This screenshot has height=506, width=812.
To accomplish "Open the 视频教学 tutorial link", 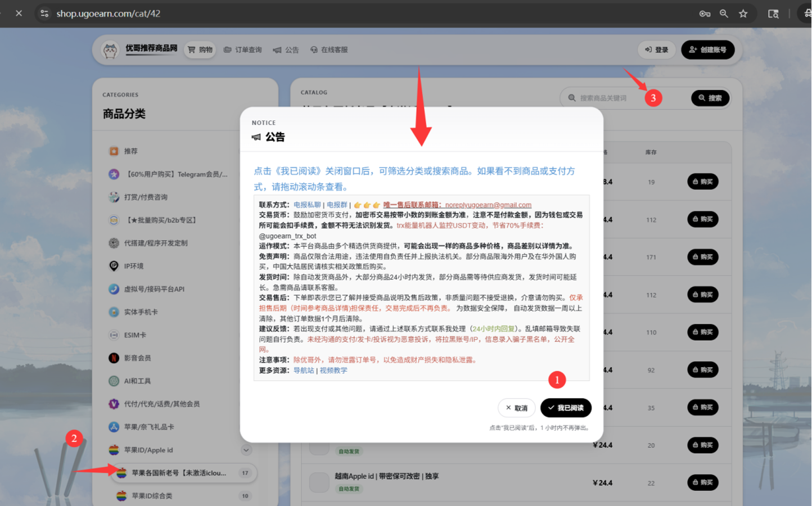I will pyautogui.click(x=333, y=370).
